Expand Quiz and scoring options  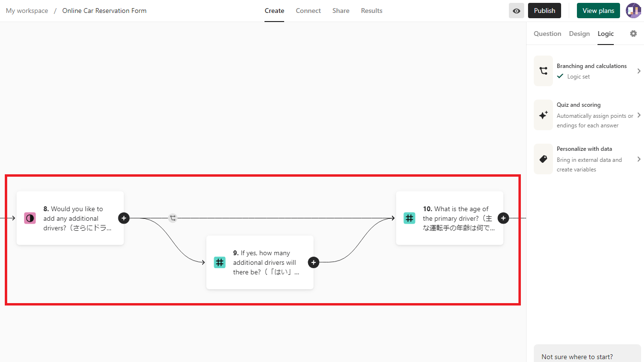pyautogui.click(x=587, y=115)
